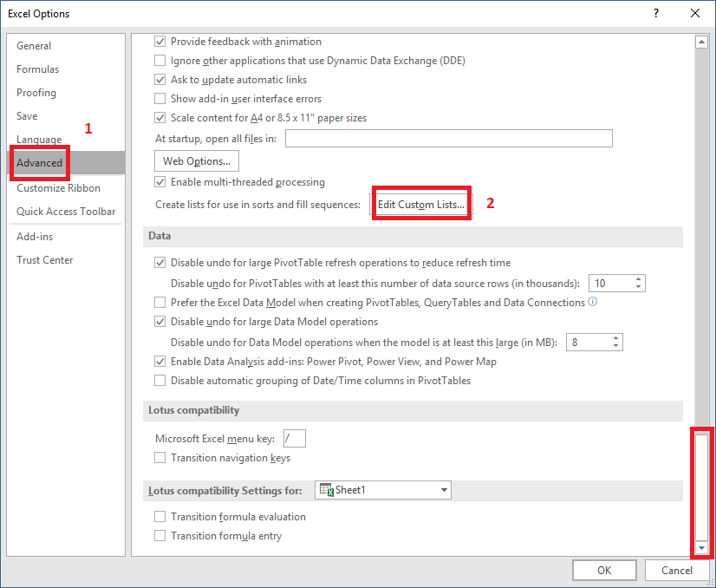Click the startup folder path text field
716x588 pixels.
448,139
